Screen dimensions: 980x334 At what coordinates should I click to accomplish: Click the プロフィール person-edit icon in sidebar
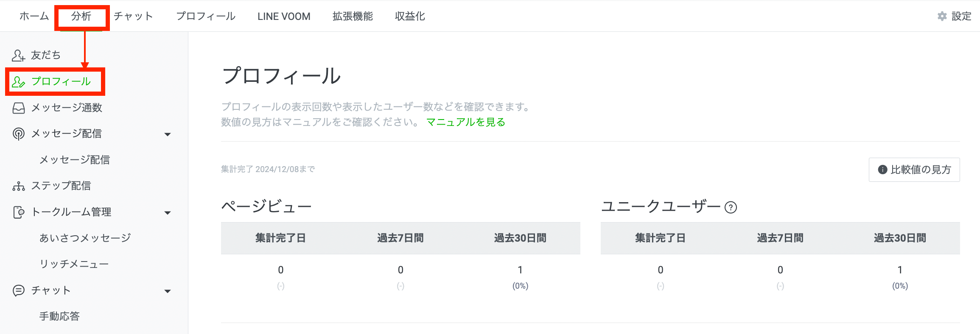(x=18, y=82)
